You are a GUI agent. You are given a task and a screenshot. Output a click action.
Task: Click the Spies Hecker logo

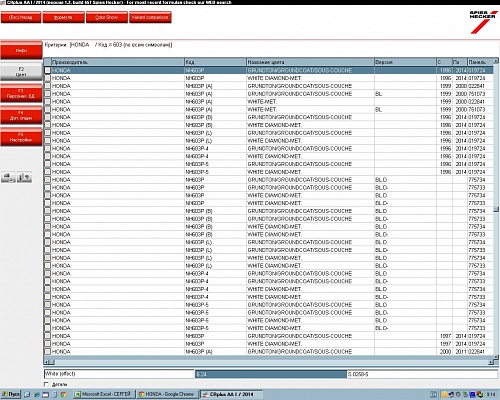(483, 22)
